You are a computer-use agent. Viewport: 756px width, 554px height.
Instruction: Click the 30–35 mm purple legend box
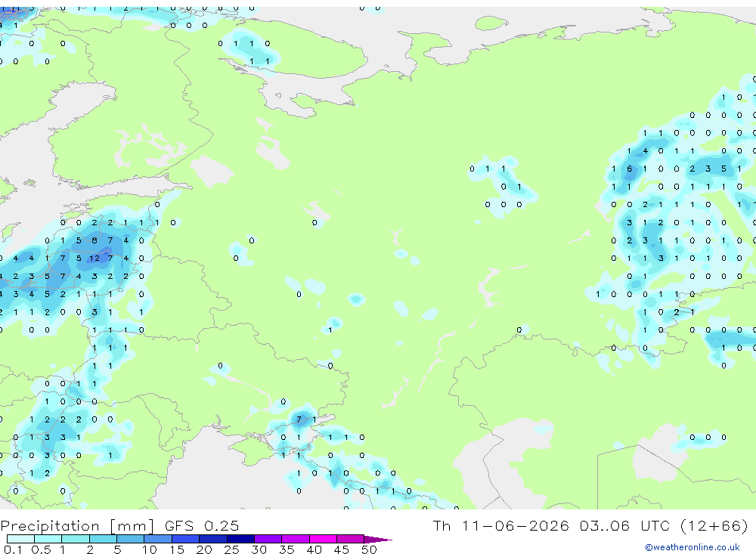268,539
